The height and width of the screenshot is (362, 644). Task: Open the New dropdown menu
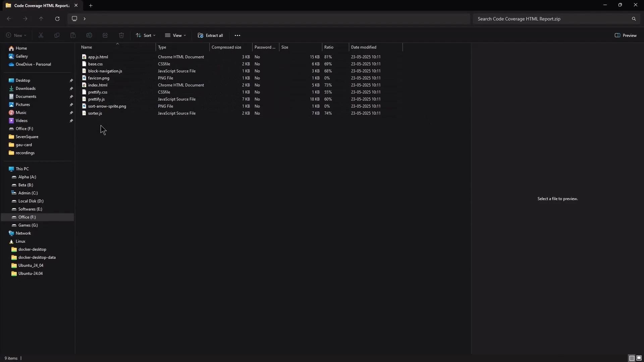pos(16,35)
